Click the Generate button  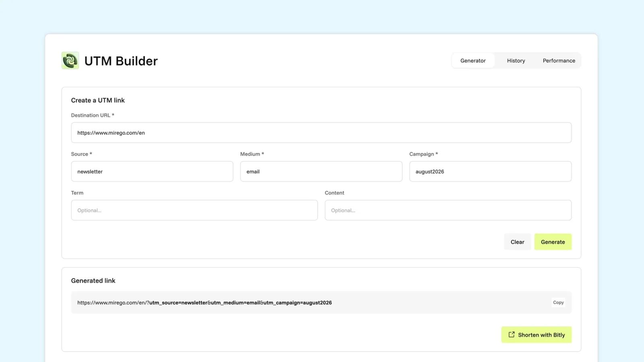[553, 242]
